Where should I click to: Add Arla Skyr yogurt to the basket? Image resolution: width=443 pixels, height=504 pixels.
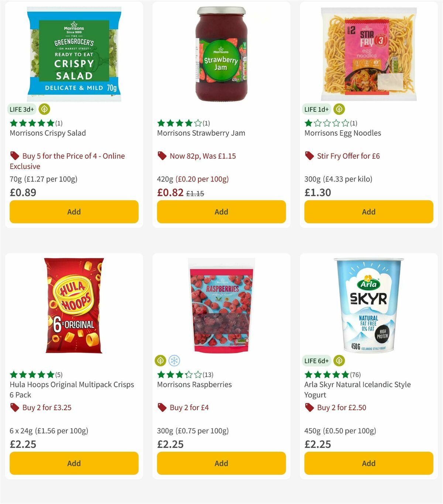pos(368,463)
